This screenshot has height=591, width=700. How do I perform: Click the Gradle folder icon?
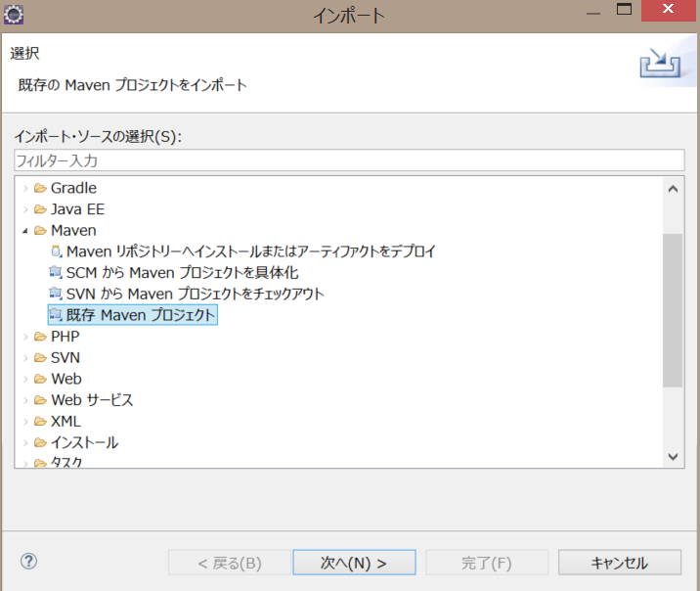[x=40, y=188]
